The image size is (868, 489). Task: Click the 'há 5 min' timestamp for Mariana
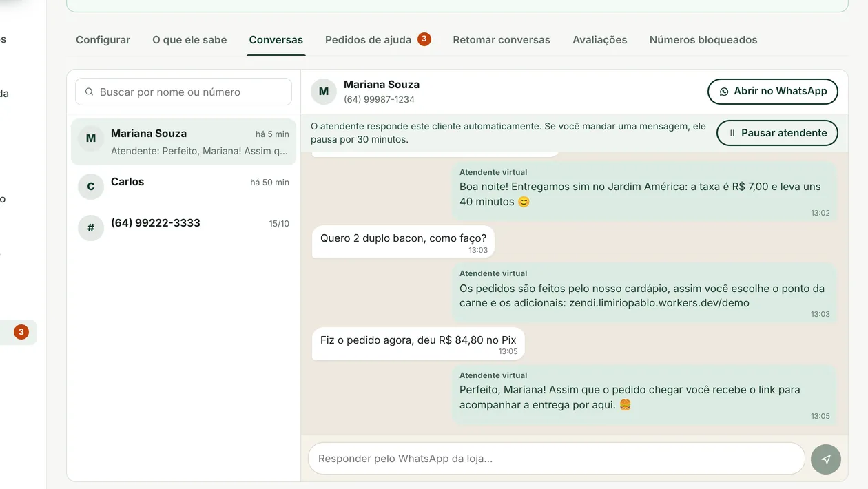(272, 134)
